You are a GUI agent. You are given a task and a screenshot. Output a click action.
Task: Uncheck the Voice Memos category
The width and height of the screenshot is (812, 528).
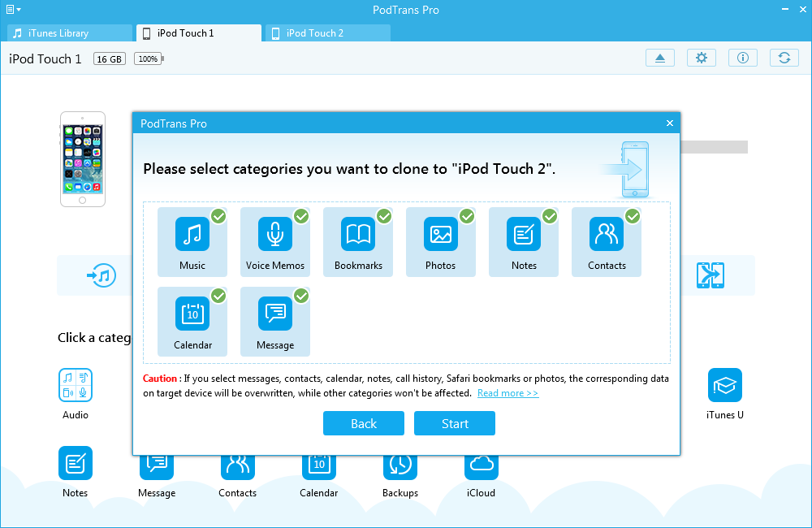tap(275, 242)
